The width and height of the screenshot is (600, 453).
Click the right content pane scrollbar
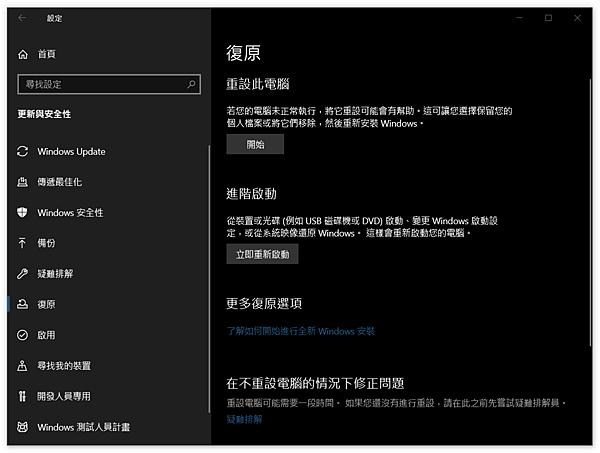click(x=590, y=212)
